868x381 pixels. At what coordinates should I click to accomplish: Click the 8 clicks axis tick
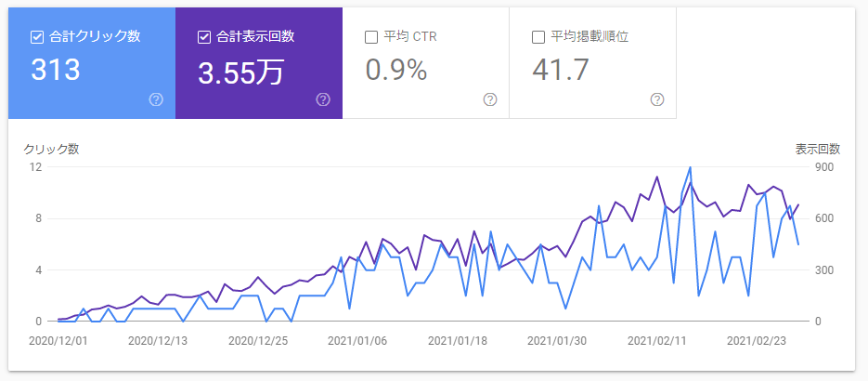coord(39,218)
